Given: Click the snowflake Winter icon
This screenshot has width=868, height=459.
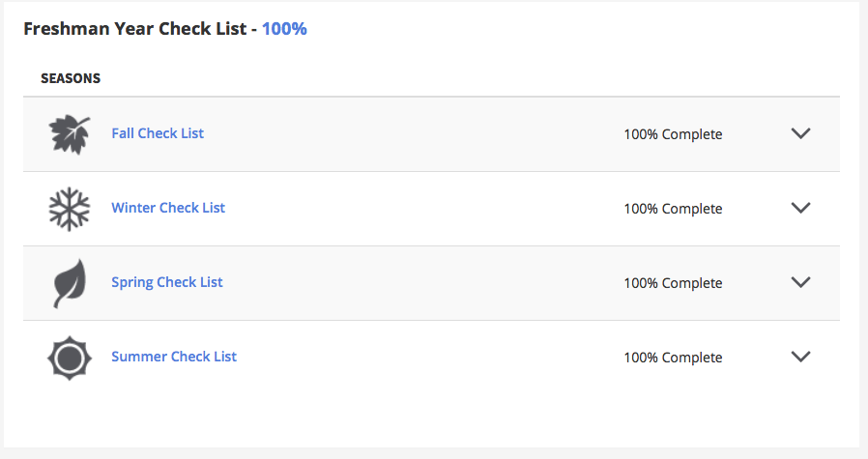Looking at the screenshot, I should point(70,209).
